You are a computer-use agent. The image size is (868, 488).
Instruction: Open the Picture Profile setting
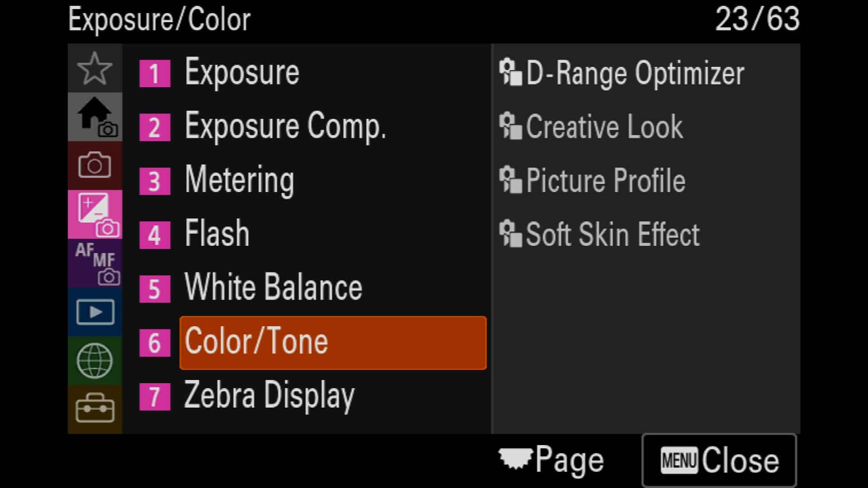click(x=592, y=180)
